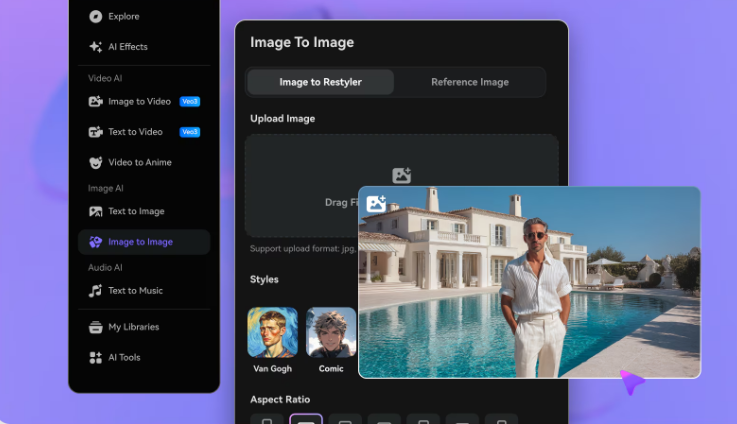
Task: Click the AI Effects sparkle icon
Action: click(95, 47)
